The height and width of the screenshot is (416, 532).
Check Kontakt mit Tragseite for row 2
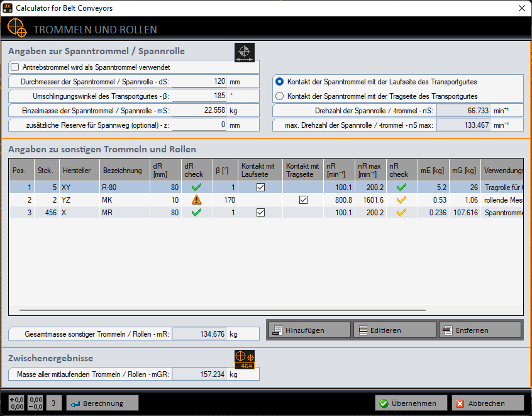click(x=303, y=200)
